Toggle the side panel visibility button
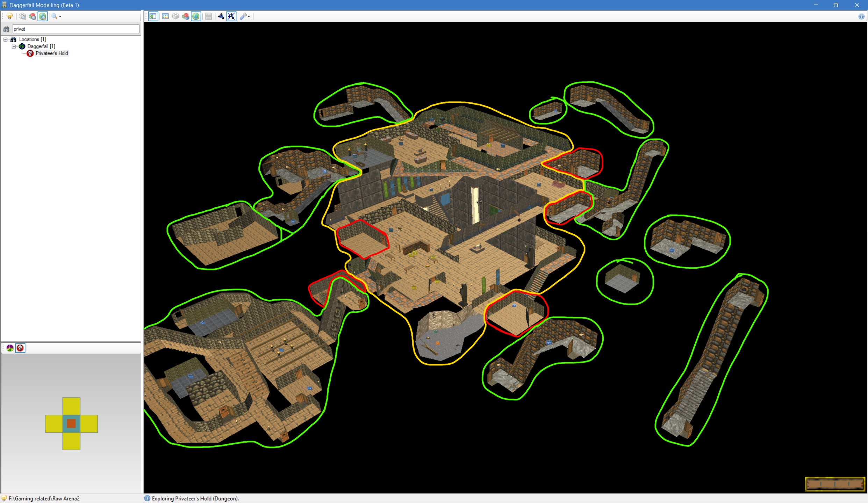Screen dimensions: 868x503 point(153,16)
